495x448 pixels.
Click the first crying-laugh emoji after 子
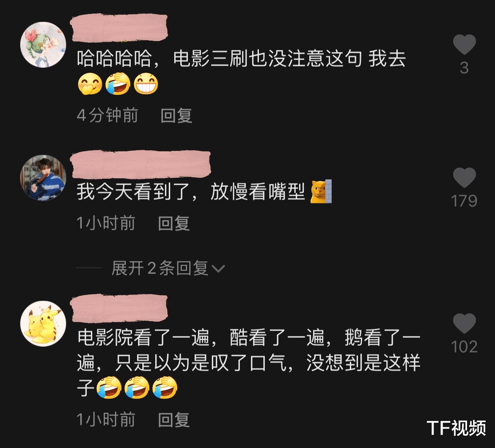109,388
